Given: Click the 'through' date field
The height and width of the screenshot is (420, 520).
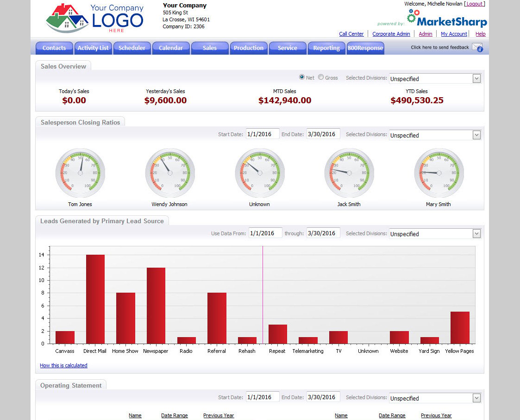Looking at the screenshot, I should click(323, 233).
